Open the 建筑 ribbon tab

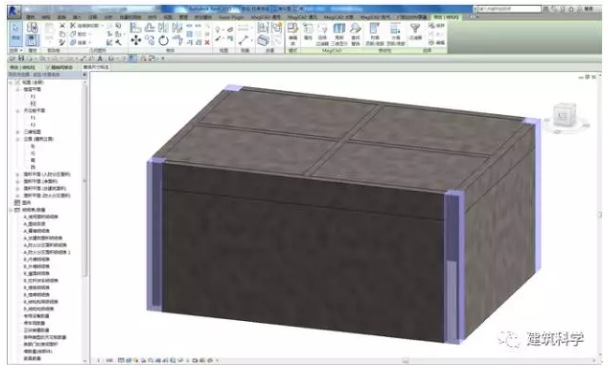tap(31, 18)
